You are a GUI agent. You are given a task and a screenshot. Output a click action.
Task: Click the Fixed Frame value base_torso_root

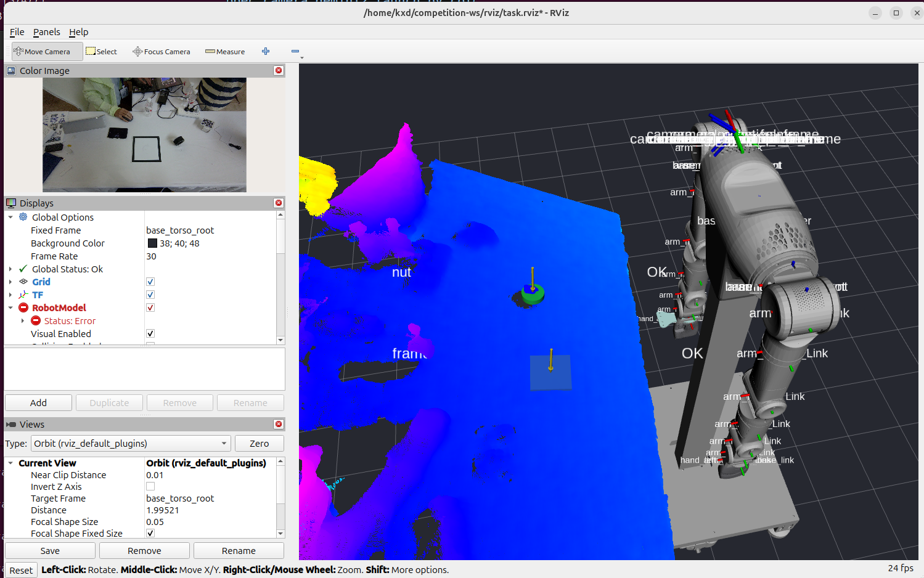[x=180, y=230]
